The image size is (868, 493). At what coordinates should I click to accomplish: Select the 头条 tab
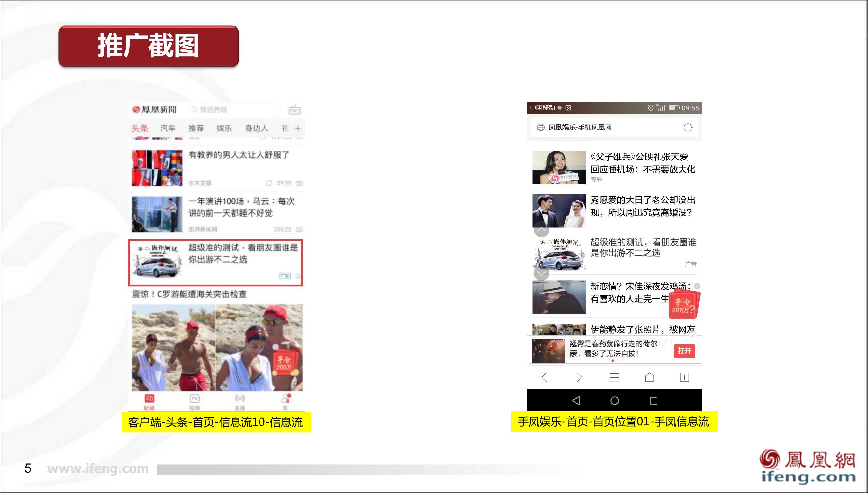click(140, 128)
